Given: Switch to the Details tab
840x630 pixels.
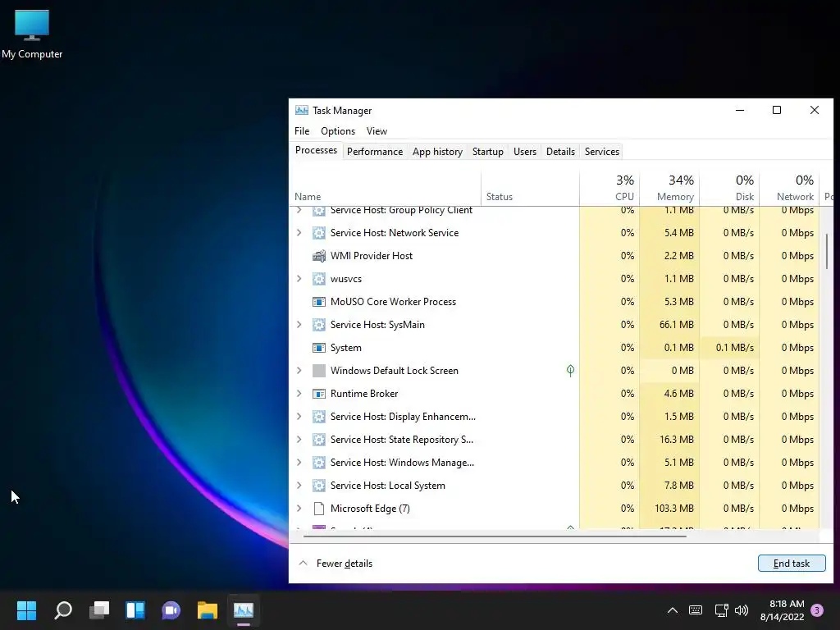Looking at the screenshot, I should pos(560,152).
